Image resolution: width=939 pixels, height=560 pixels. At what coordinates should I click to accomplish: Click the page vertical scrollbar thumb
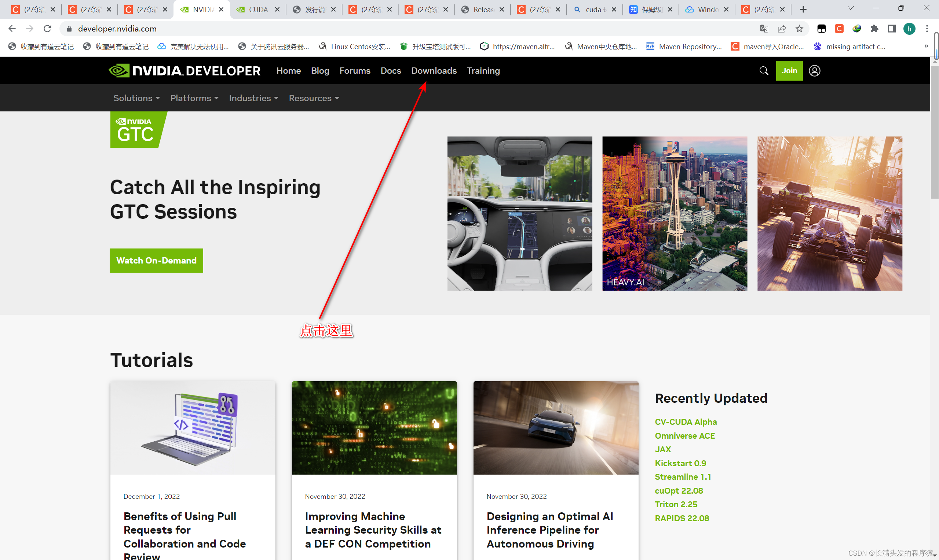tap(934, 132)
